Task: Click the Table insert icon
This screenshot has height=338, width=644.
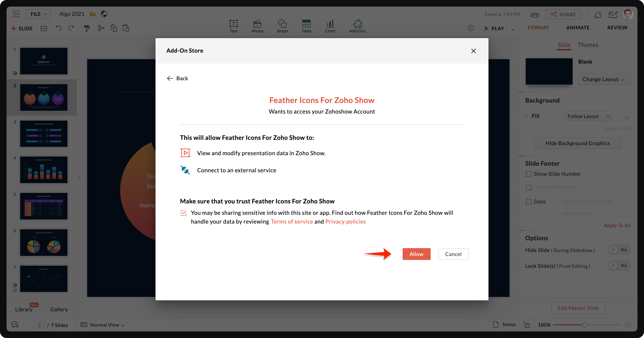Action: tap(306, 24)
